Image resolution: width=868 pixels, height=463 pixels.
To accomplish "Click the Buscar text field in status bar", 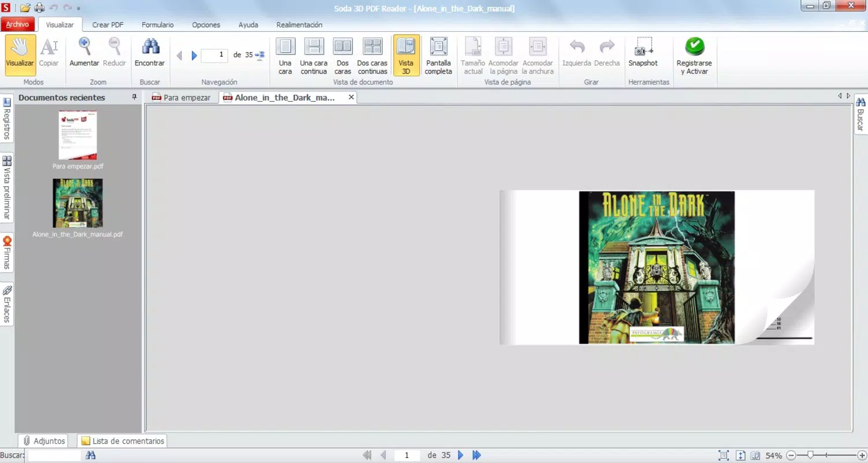I will pyautogui.click(x=54, y=455).
